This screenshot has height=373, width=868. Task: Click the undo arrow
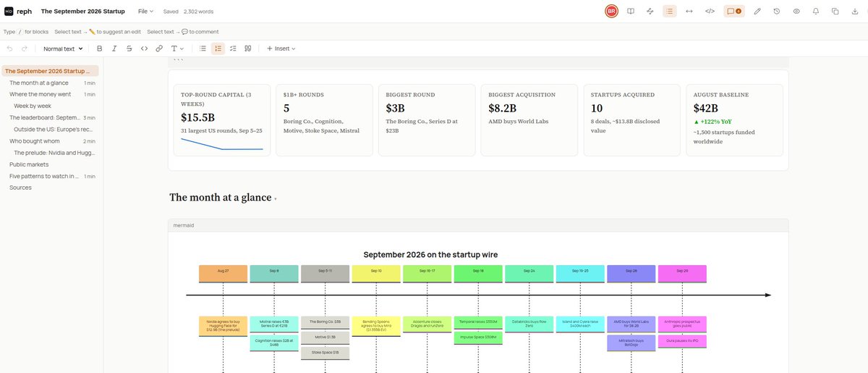(x=9, y=49)
